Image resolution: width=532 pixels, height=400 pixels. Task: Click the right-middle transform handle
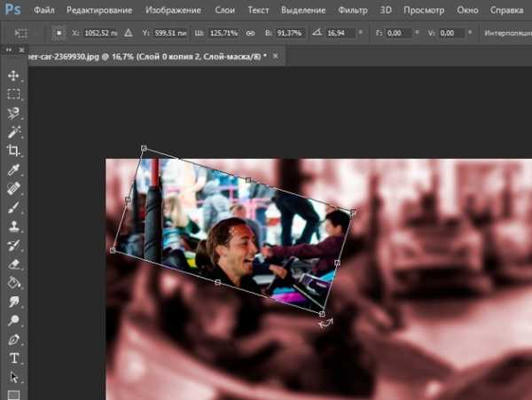click(x=337, y=263)
